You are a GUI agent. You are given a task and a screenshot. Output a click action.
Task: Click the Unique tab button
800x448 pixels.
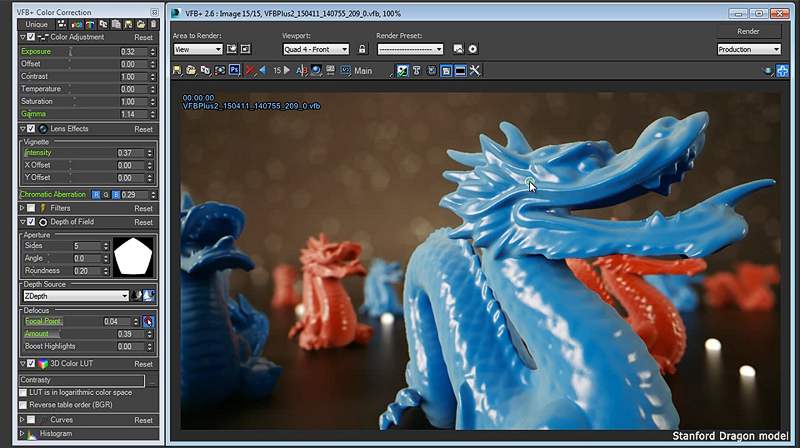point(36,24)
